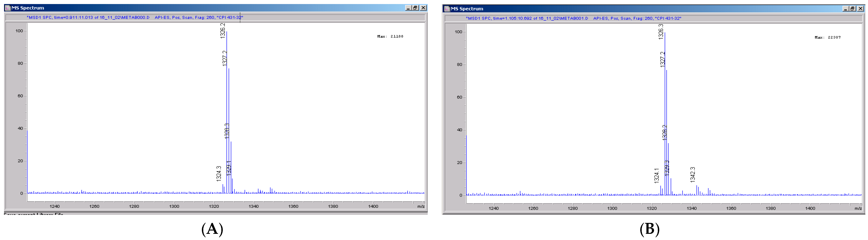The height and width of the screenshot is (240, 868).
Task: Close the left MS Spectrum window
Action: pos(423,8)
